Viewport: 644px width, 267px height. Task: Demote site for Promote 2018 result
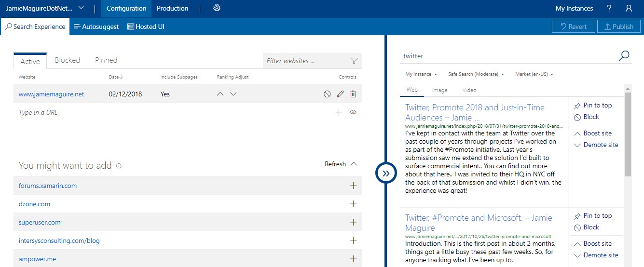coord(596,145)
